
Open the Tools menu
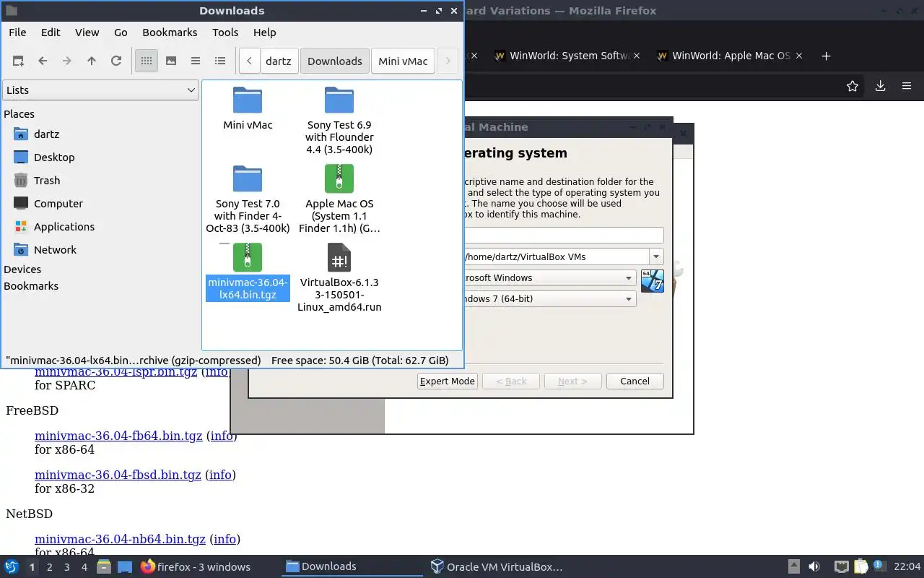(x=225, y=33)
